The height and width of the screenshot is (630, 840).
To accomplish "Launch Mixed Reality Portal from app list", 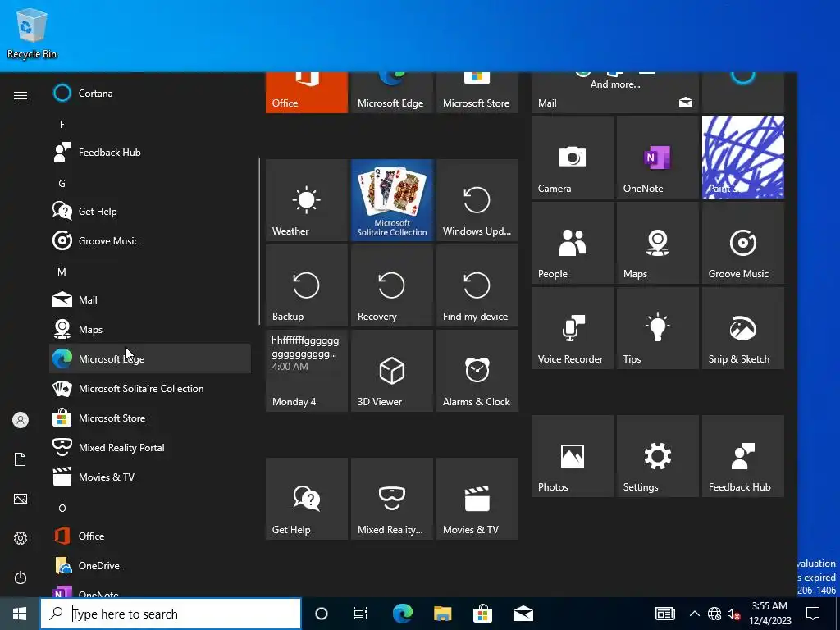I will (150, 447).
